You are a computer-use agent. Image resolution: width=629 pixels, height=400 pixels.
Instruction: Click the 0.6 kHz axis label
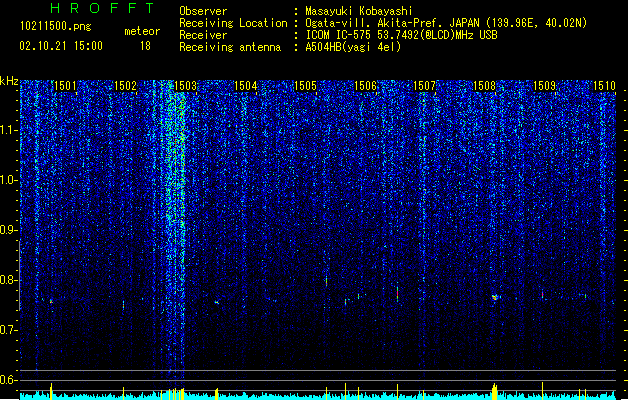[x=8, y=380]
